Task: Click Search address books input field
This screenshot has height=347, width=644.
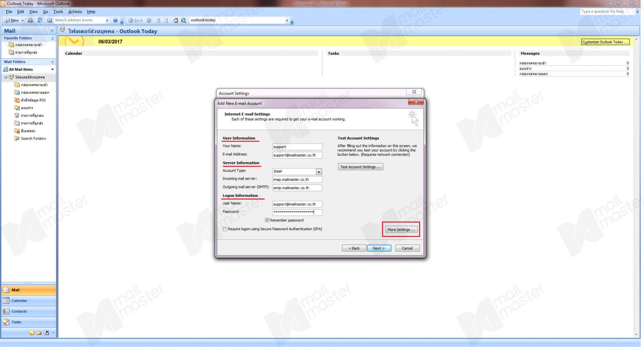Action: coord(79,20)
